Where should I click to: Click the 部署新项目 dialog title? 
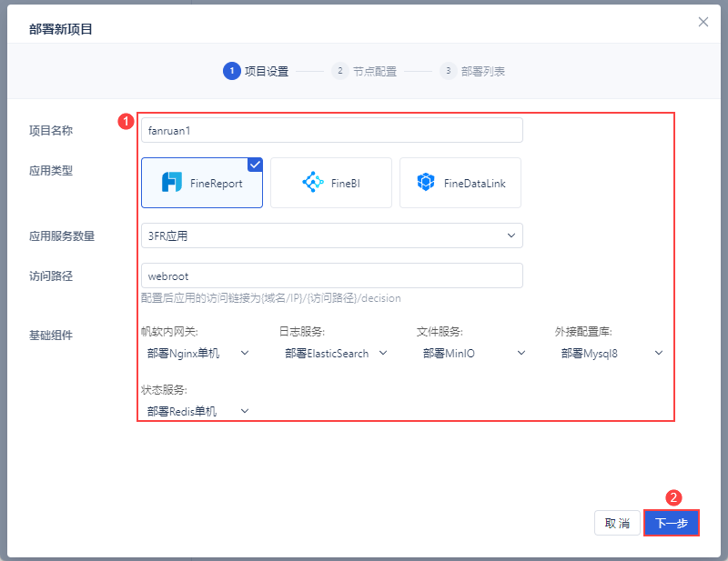[x=61, y=29]
